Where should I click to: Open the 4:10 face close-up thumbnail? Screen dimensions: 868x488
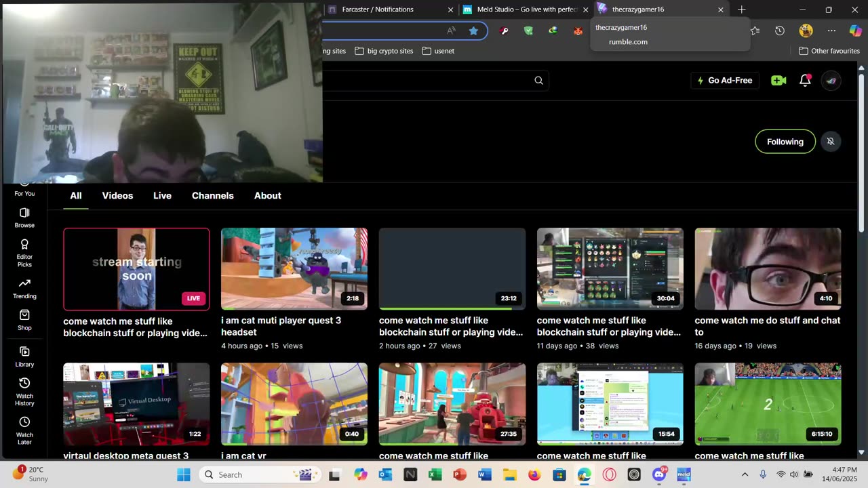[x=768, y=269]
